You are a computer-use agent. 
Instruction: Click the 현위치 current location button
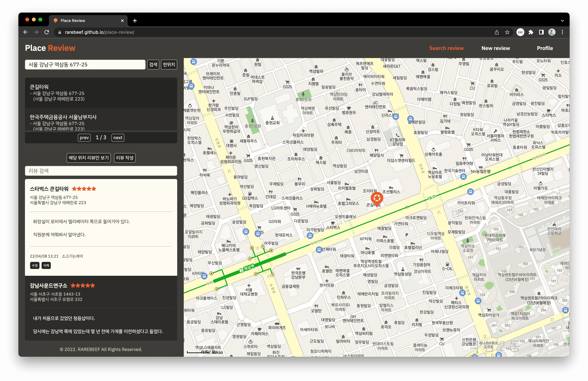[169, 64]
